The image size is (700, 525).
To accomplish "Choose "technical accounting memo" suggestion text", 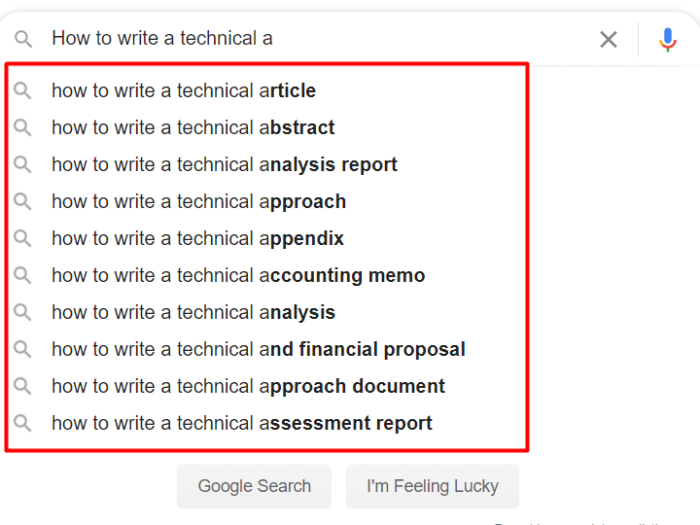I will tap(238, 276).
